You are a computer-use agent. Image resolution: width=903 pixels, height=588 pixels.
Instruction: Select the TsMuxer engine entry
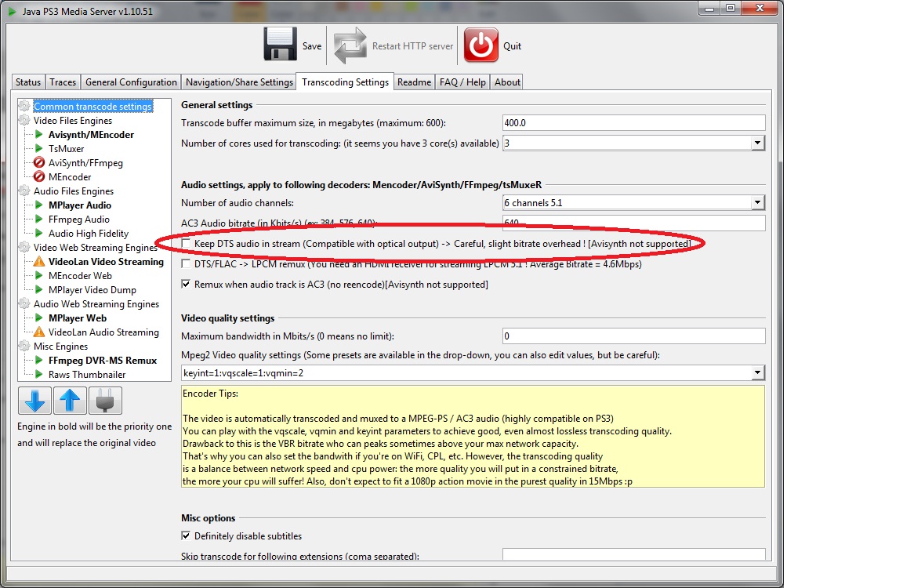[66, 149]
